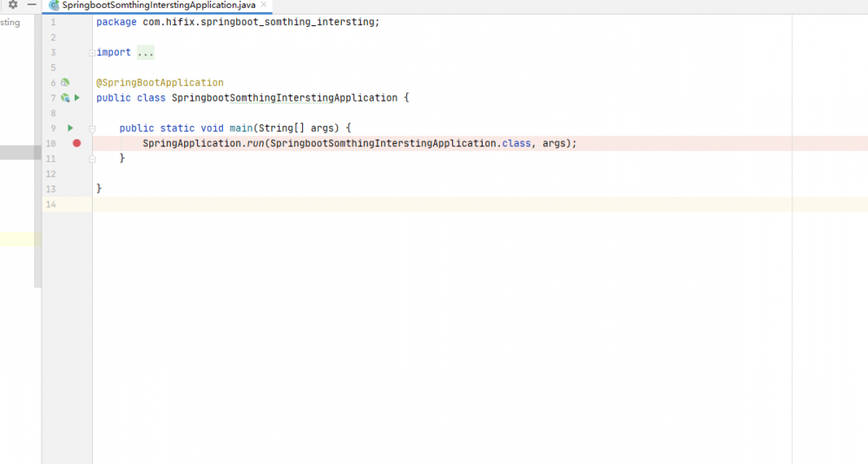Click the Java class icon on the tab
Viewport: 868px width, 464px height.
54,5
